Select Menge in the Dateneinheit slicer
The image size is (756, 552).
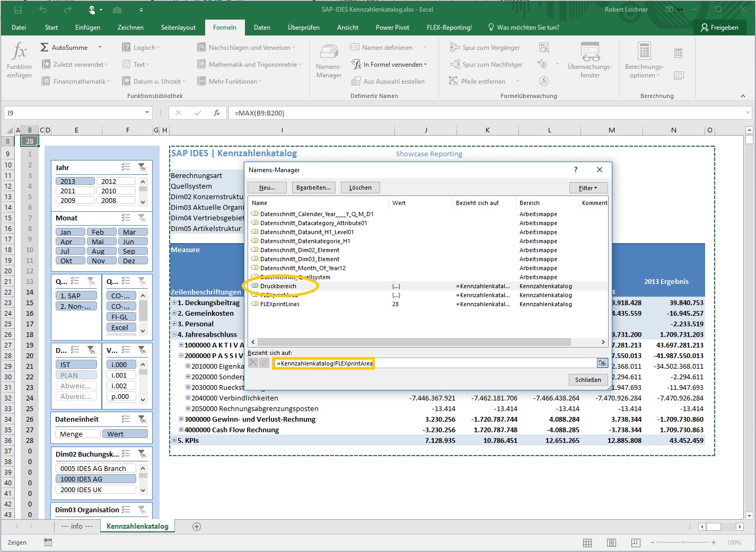click(77, 433)
